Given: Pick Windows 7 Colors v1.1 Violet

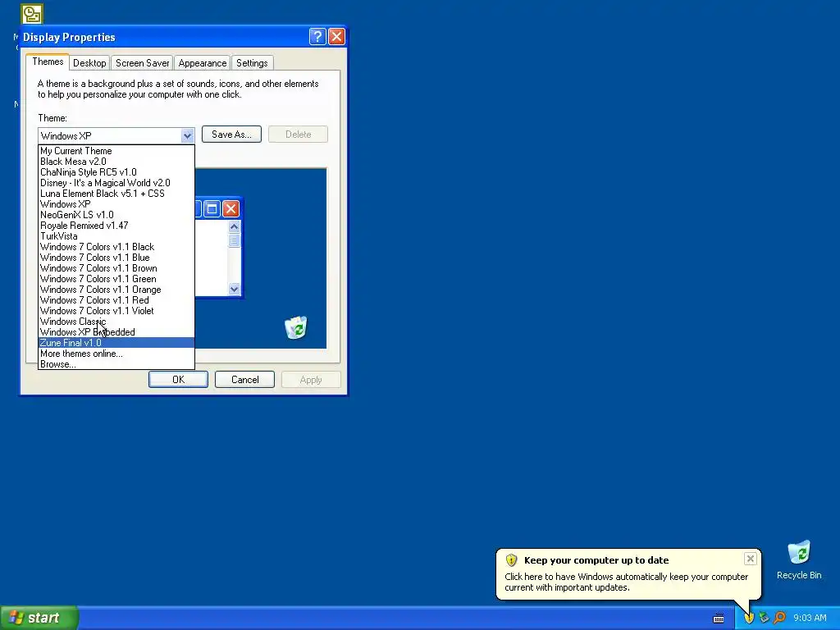Looking at the screenshot, I should point(116,311).
